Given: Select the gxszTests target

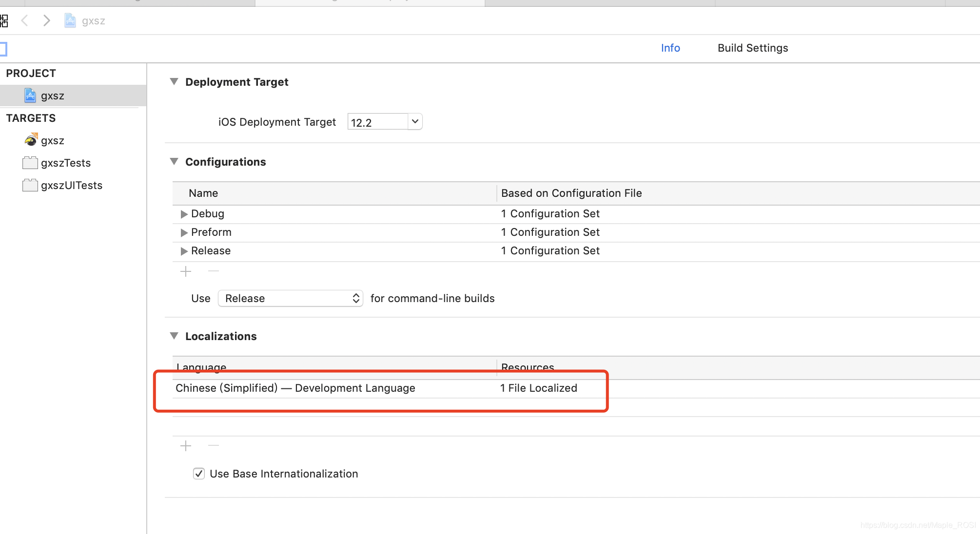Looking at the screenshot, I should click(x=65, y=163).
